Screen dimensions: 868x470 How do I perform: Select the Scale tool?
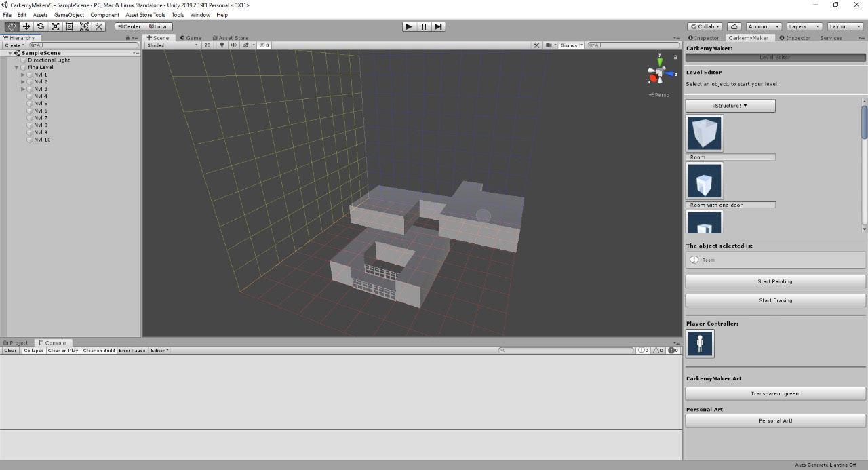(56, 26)
